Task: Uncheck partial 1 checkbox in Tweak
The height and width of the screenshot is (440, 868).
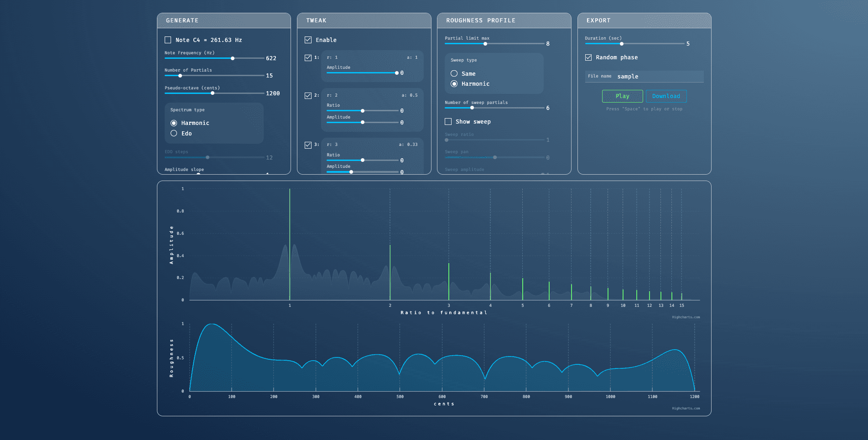Action: 308,58
